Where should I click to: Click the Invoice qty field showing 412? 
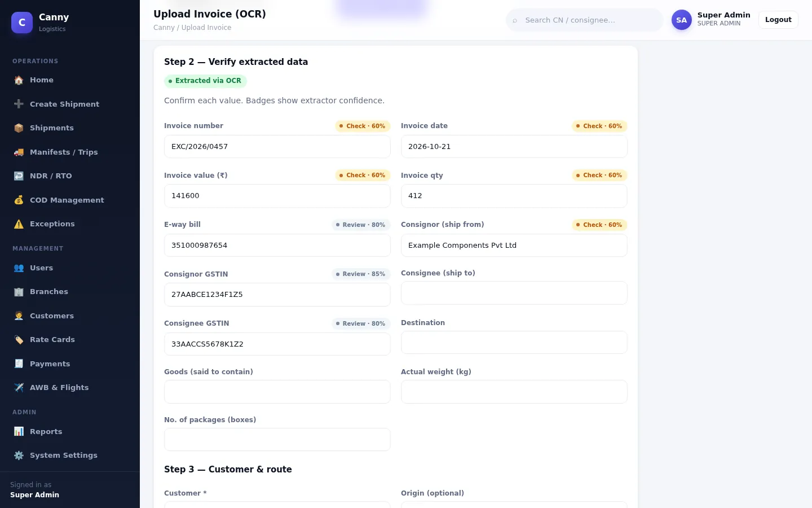(514, 196)
